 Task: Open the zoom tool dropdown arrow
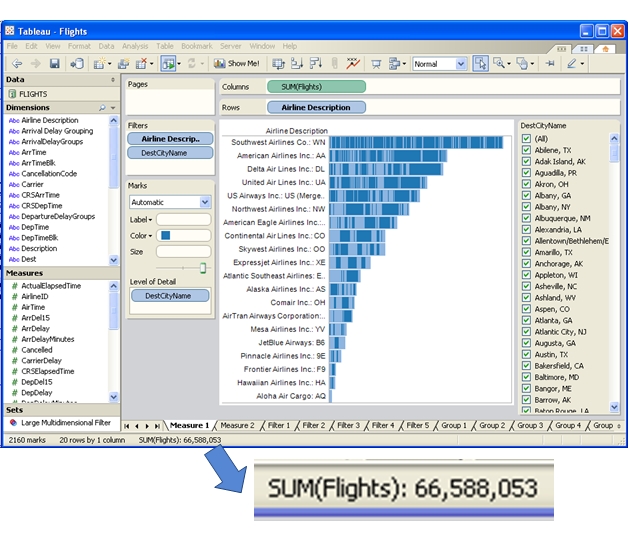click(509, 64)
